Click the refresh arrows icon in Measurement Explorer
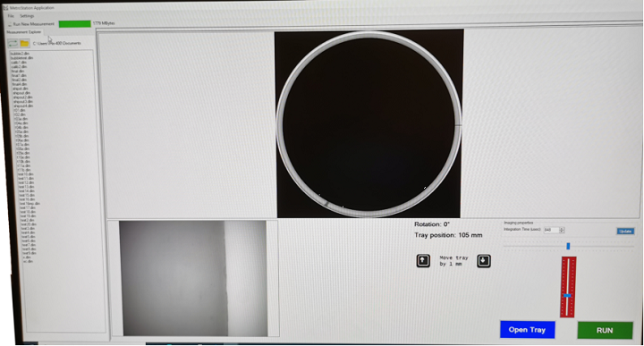644x346 pixels. tap(13, 43)
